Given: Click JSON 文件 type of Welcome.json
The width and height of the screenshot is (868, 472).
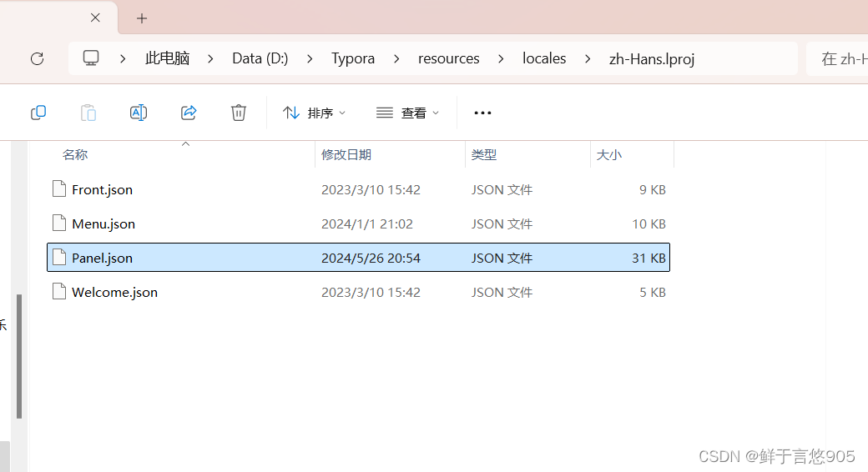Looking at the screenshot, I should tap(502, 292).
